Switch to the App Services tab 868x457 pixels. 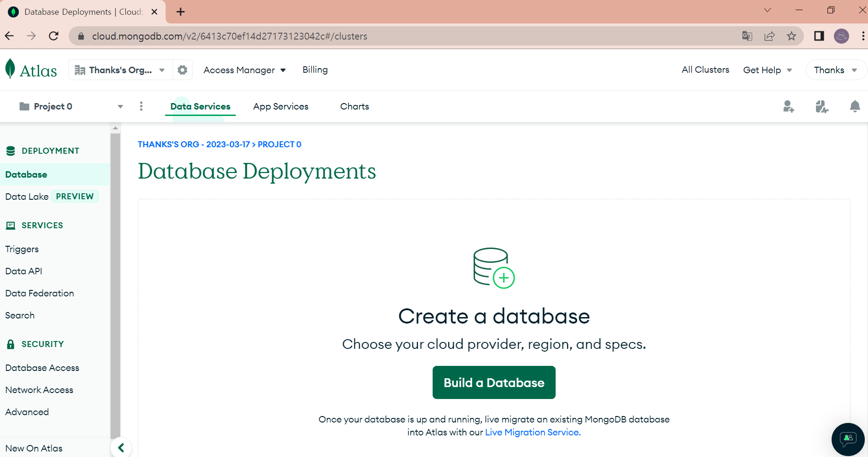point(281,106)
